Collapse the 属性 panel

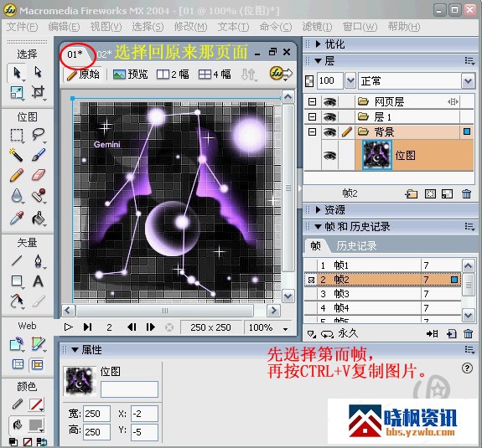pyautogui.click(x=75, y=350)
